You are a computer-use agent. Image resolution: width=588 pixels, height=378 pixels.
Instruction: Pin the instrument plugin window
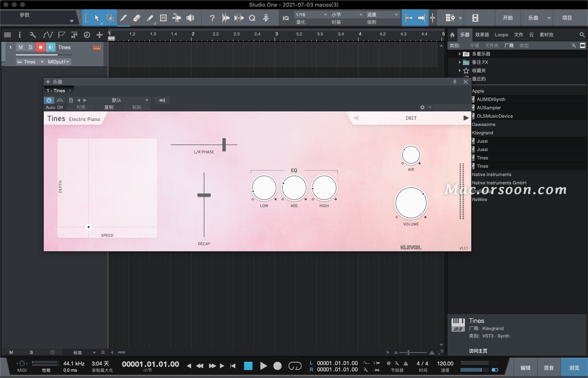click(455, 82)
